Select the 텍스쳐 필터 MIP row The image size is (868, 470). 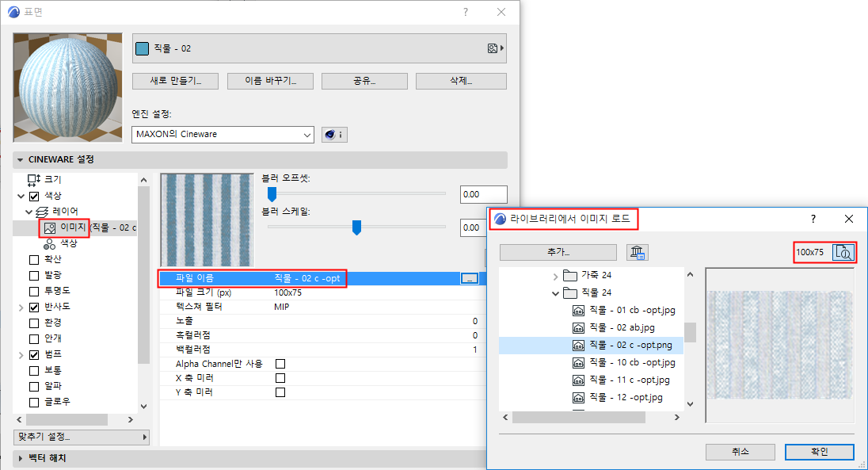tap(323, 307)
